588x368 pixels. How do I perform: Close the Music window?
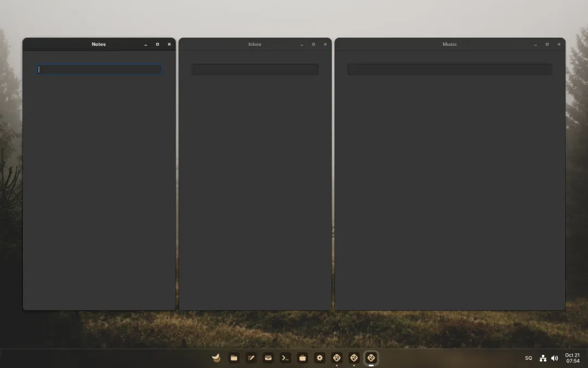559,44
